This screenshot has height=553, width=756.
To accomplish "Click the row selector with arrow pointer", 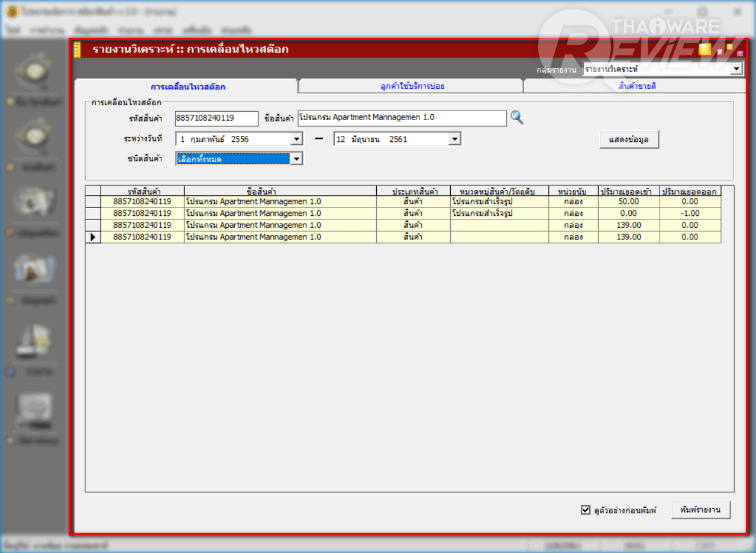I will (93, 237).
